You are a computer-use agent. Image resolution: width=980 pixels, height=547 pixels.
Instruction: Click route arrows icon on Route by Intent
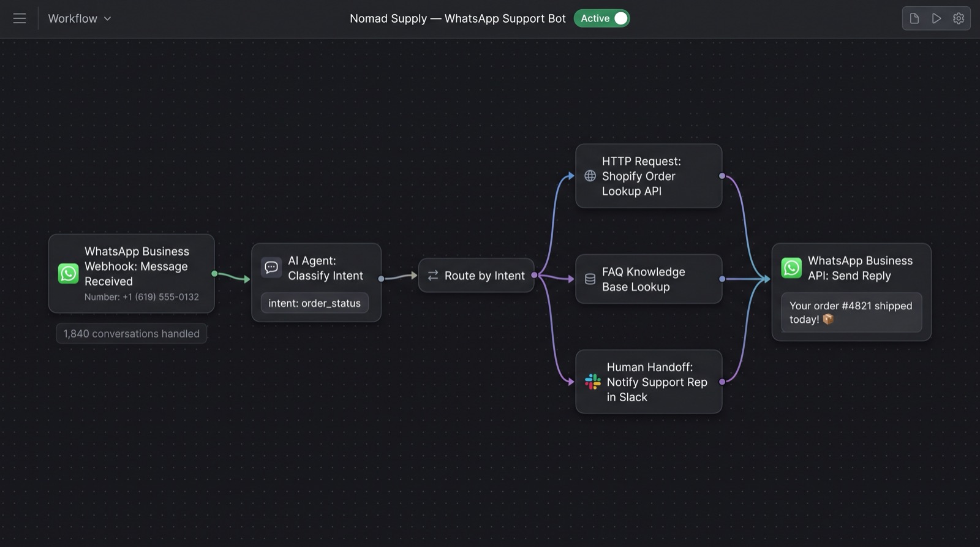coord(433,276)
